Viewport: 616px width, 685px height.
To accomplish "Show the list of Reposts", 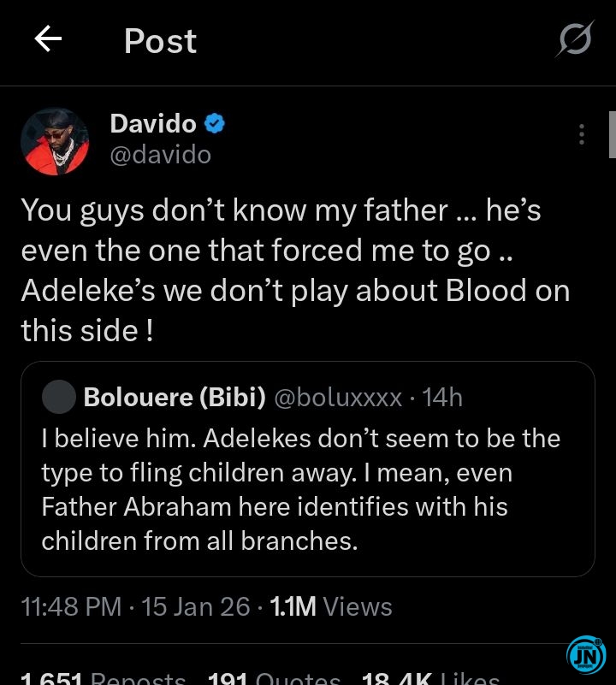I will [x=103, y=678].
